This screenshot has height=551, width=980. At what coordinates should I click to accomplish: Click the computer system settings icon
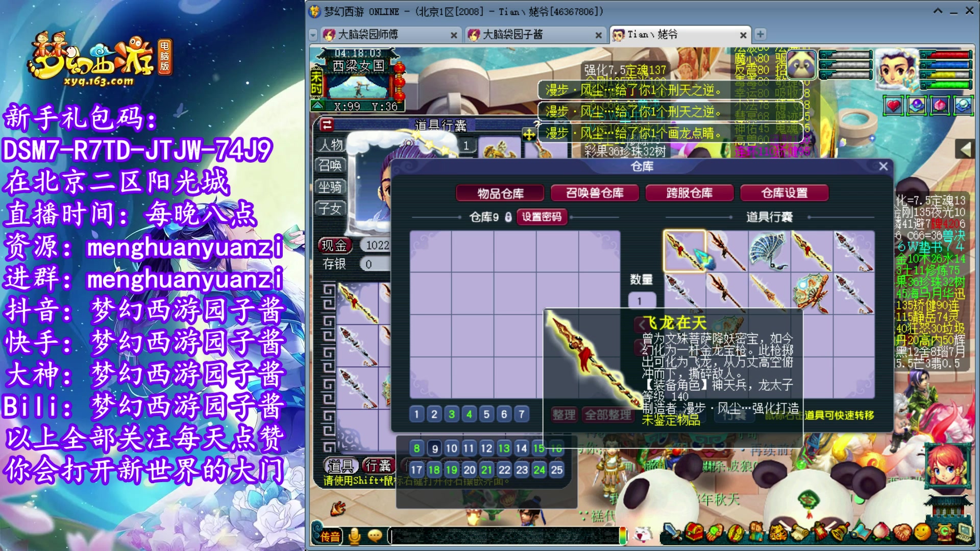pyautogui.click(x=964, y=533)
